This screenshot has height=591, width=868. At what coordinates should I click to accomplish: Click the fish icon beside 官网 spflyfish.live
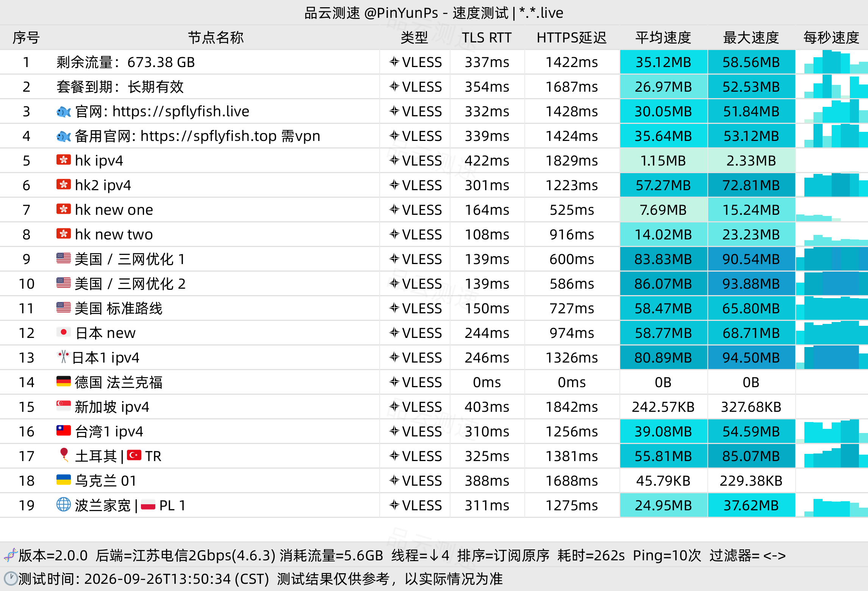pyautogui.click(x=64, y=112)
